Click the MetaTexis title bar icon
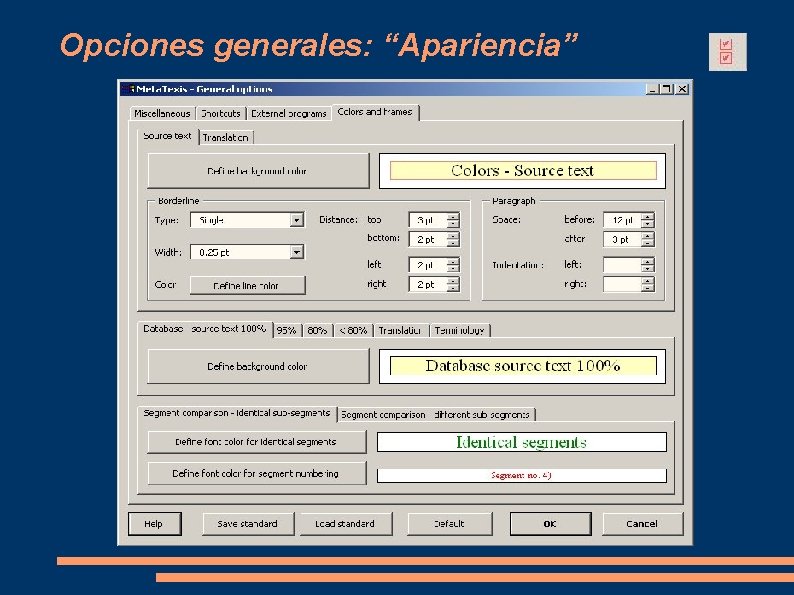Viewport: 794px width, 595px height. tap(129, 89)
